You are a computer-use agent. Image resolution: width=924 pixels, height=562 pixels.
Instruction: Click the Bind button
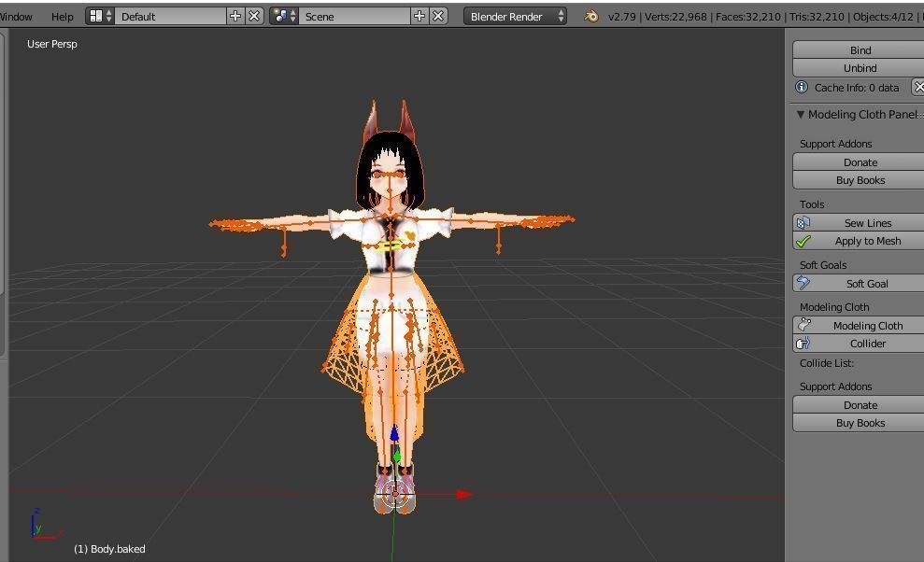point(860,50)
